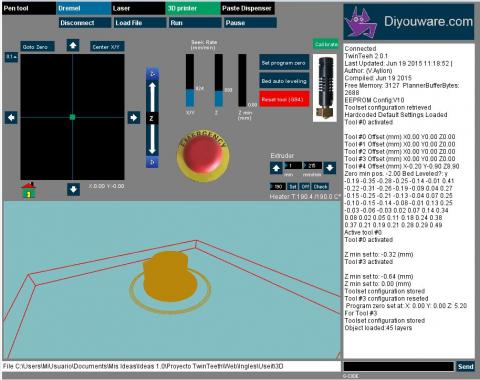Click the G-code command input field
Screen dimensions: 480x380
399,366
